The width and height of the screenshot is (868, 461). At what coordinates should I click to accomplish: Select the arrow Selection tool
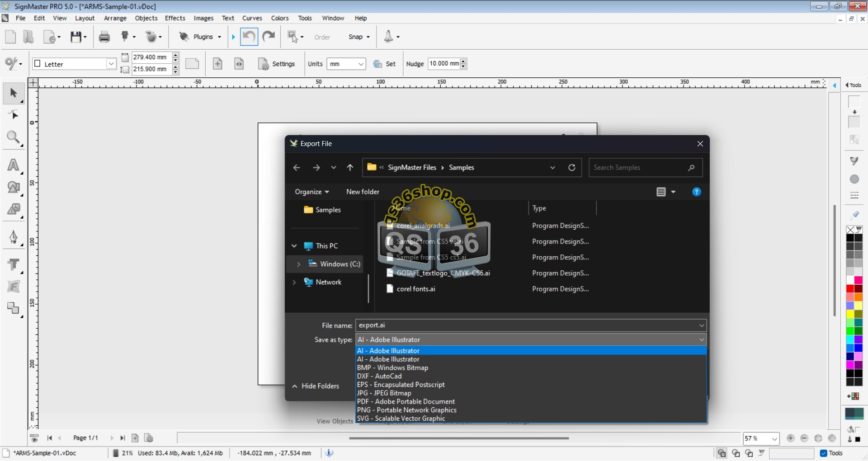click(13, 93)
